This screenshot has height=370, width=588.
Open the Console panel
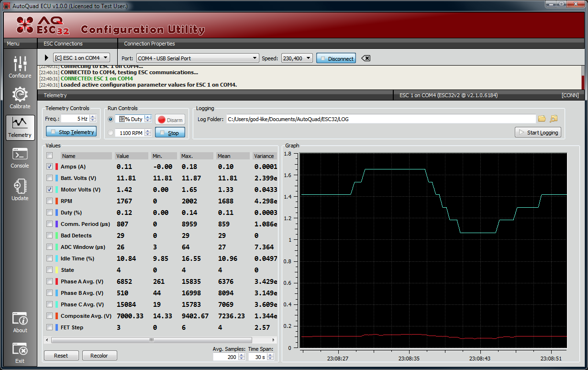tap(20, 158)
